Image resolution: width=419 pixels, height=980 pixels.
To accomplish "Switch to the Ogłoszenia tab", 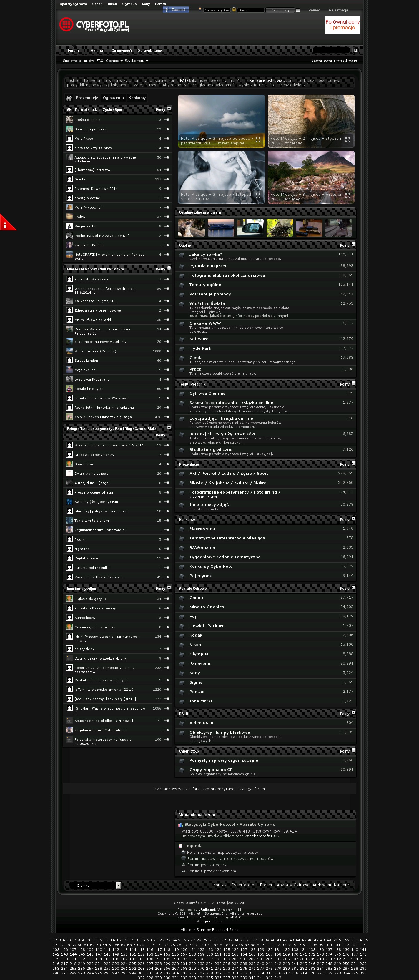I will click(113, 98).
